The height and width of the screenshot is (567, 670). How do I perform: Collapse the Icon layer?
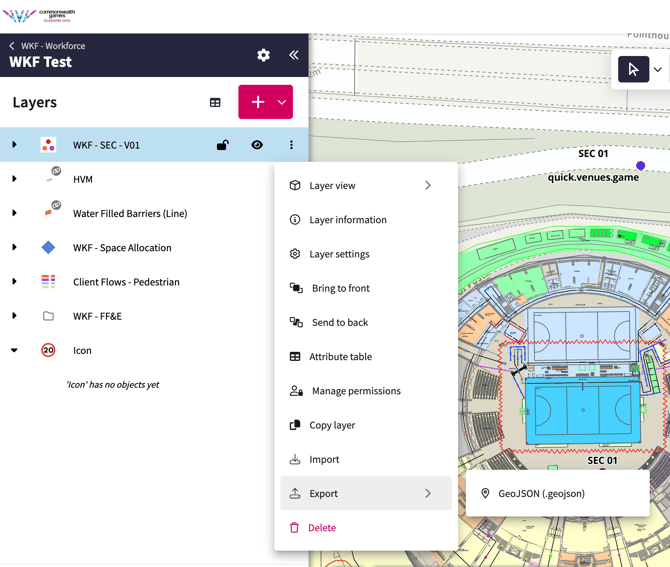(14, 350)
